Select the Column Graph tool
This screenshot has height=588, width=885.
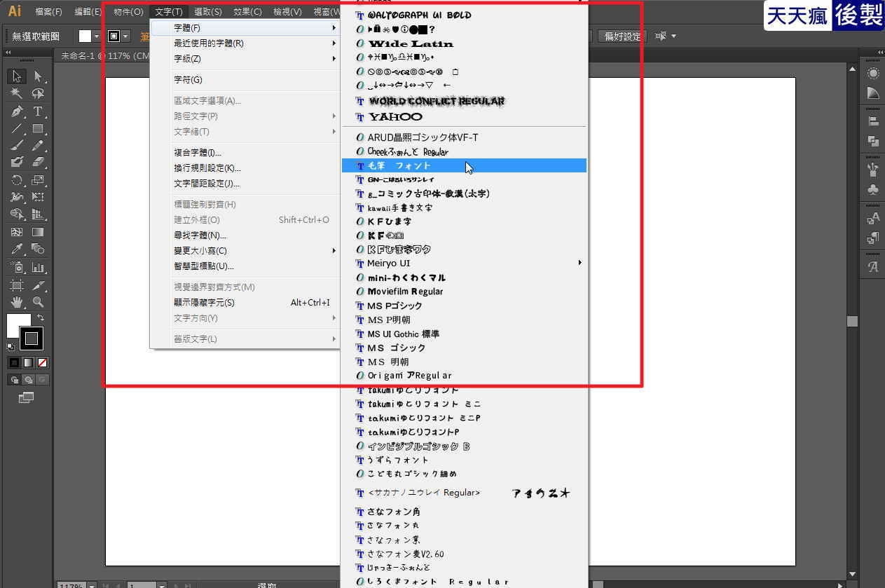pos(38,267)
